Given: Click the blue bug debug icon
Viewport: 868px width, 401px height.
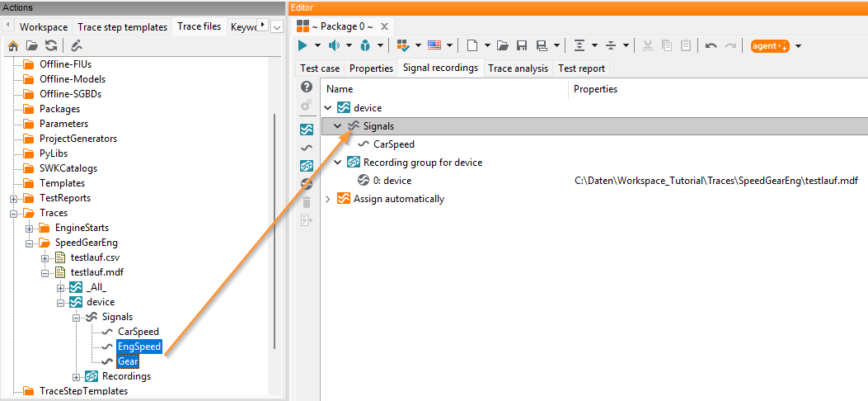Looking at the screenshot, I should [x=365, y=45].
